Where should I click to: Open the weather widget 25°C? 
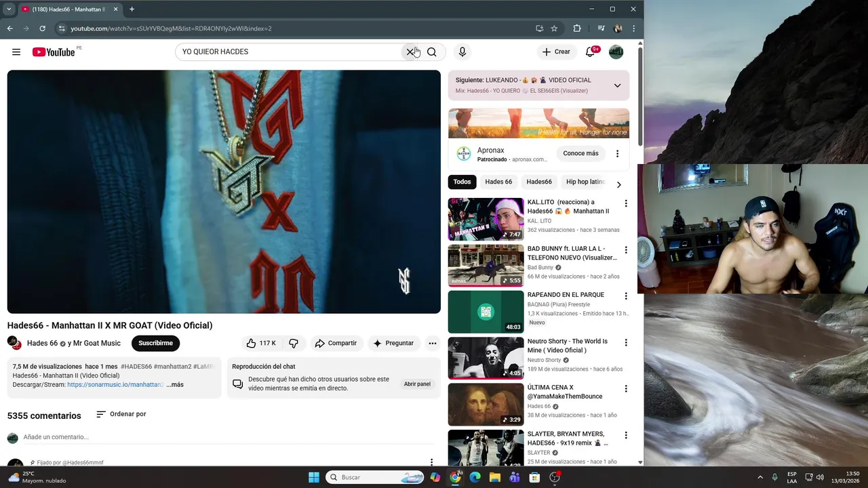pos(37,477)
